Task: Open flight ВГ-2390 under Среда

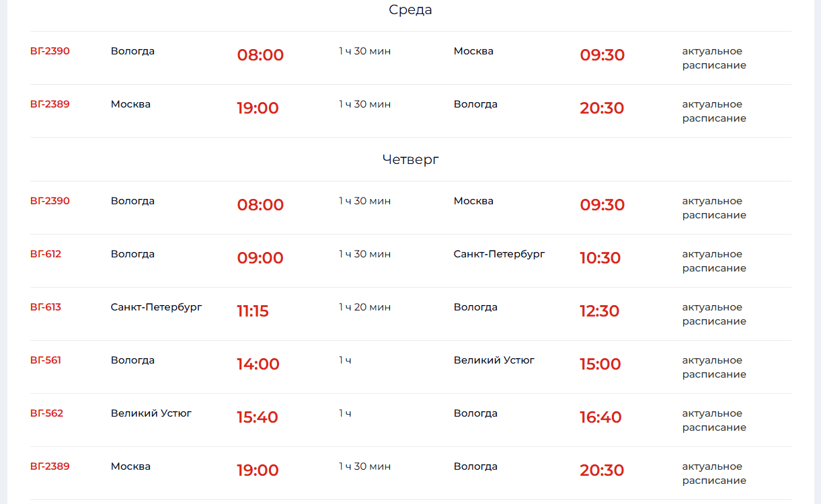Action: [x=50, y=51]
